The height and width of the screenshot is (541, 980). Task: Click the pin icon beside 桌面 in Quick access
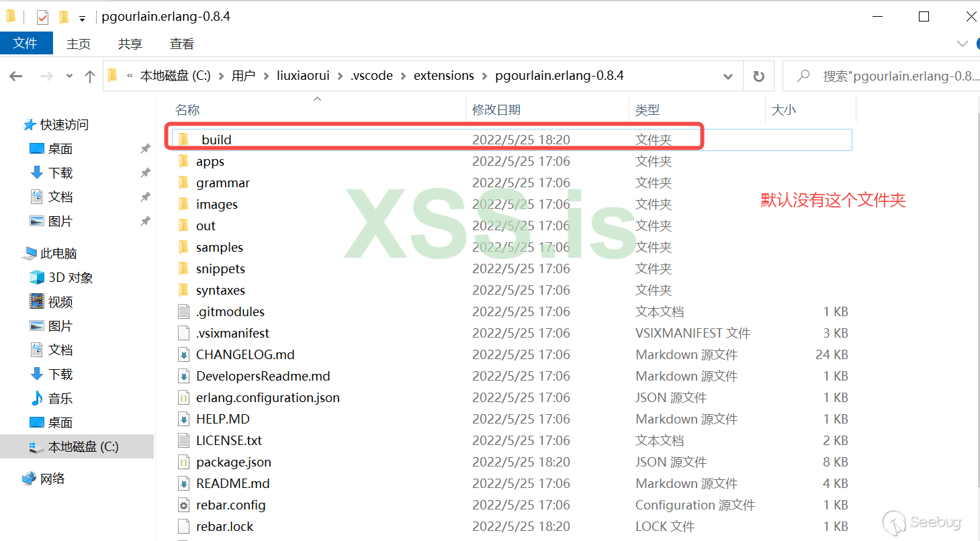[x=145, y=149]
